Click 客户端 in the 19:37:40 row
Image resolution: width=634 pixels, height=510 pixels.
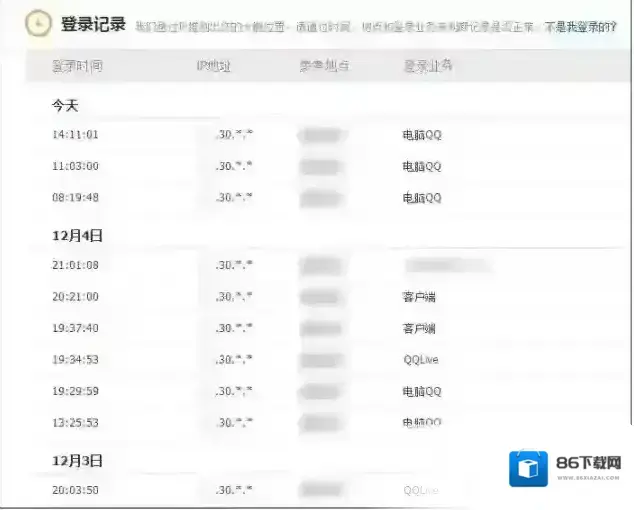point(419,328)
